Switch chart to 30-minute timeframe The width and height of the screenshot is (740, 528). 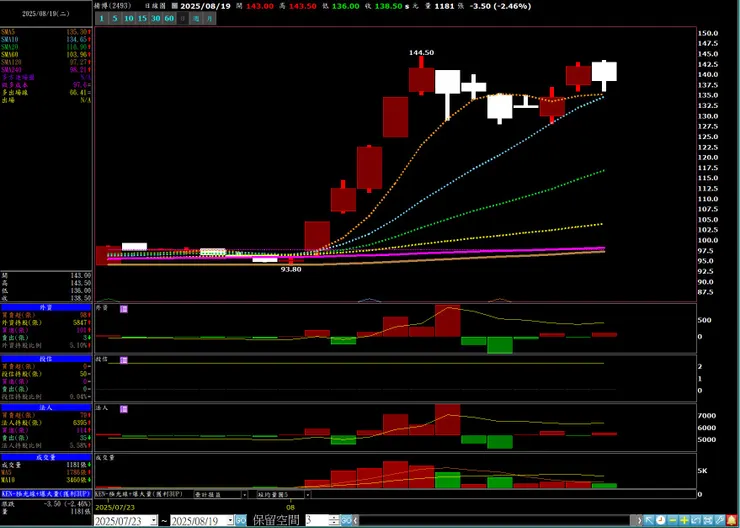pos(156,19)
